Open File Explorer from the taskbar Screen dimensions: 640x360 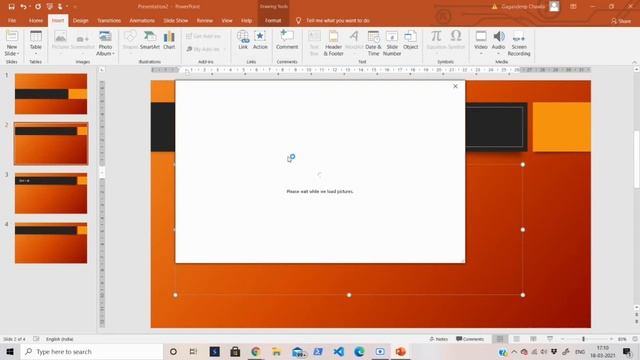click(276, 351)
